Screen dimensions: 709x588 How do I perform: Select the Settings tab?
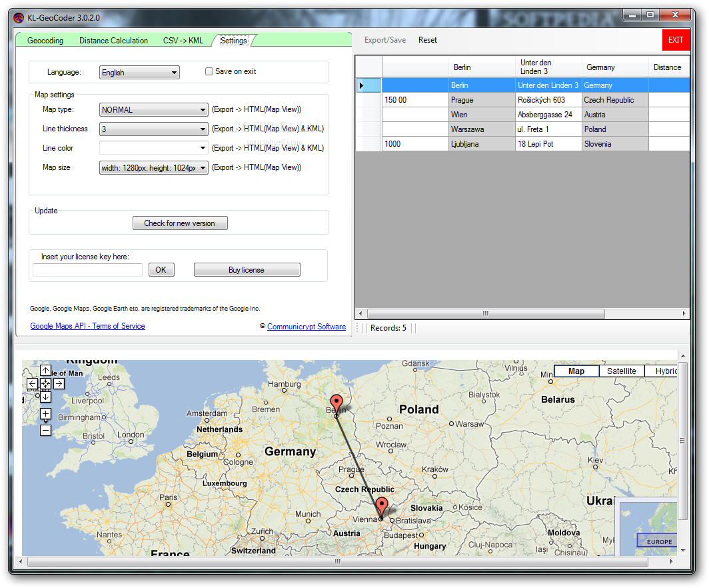pyautogui.click(x=234, y=40)
